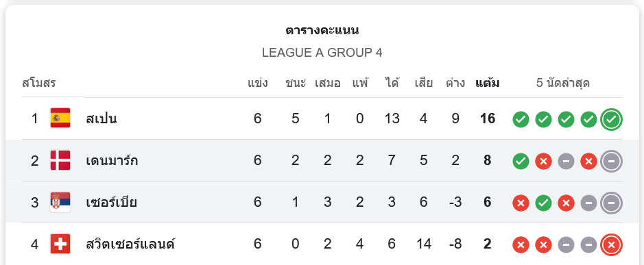644x265 pixels.
Task: Click the Switzerland flag icon
Action: 60,244
